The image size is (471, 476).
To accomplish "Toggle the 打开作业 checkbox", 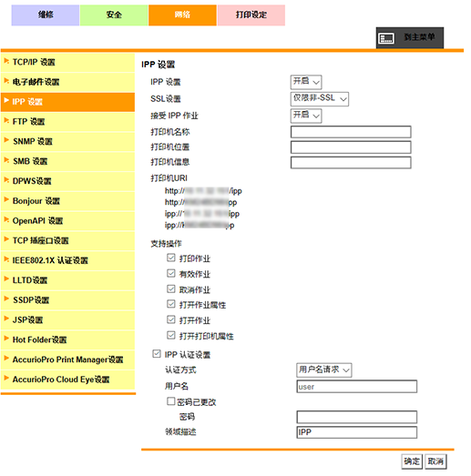I will click(171, 319).
